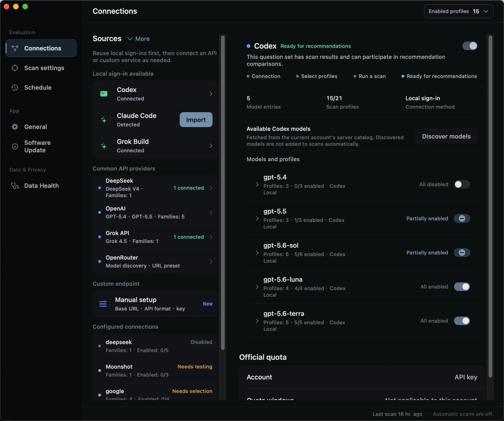Expand the Sources More menu
504x421 pixels.
click(x=138, y=39)
